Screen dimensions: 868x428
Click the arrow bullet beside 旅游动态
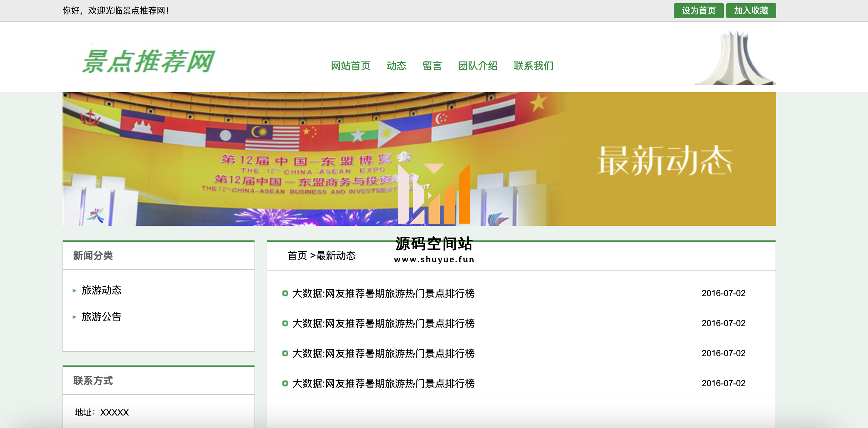pyautogui.click(x=74, y=291)
